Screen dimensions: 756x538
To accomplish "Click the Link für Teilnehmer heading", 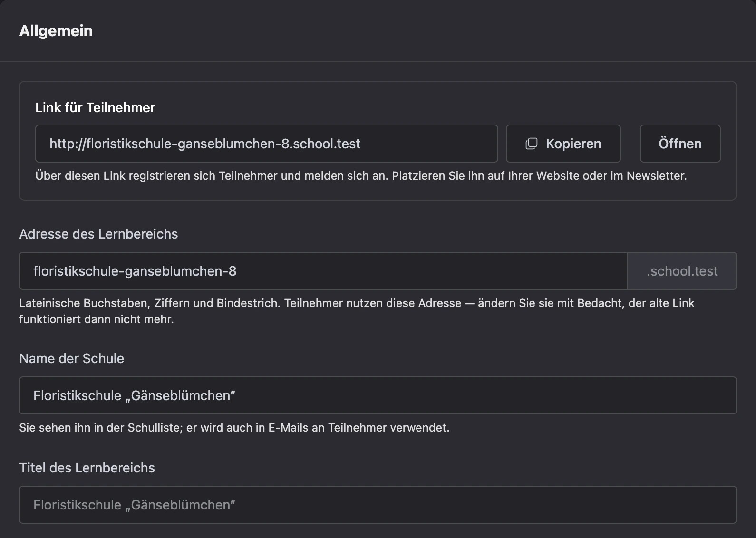I will [95, 107].
